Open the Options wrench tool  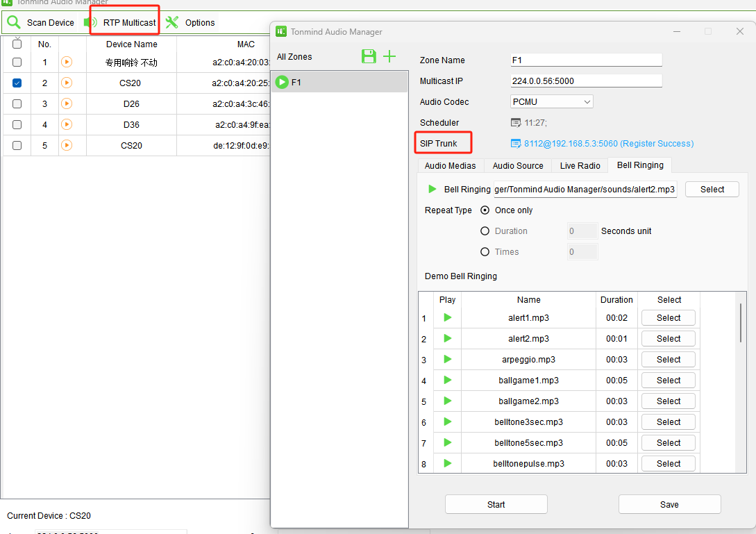[171, 22]
